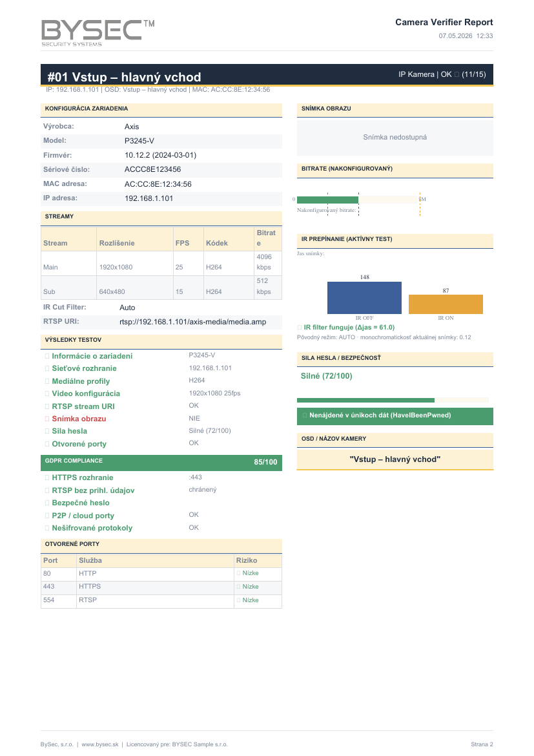Viewport: 534px width, 756px height.
Task: Click the GDPR Compliance 85/100 header
Action: point(161,462)
